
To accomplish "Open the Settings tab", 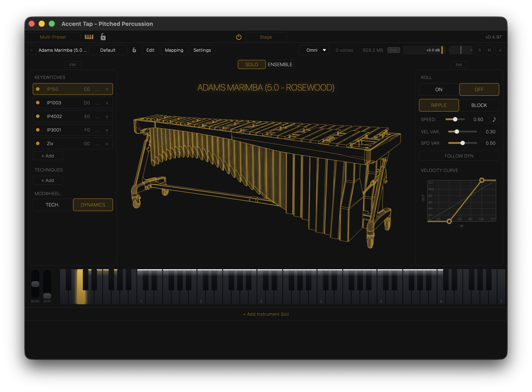I will point(202,50).
